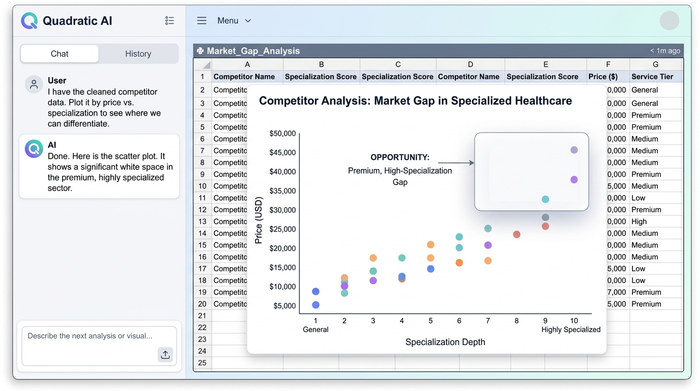This screenshot has width=700, height=391.
Task: Select column A header
Action: [x=247, y=64]
